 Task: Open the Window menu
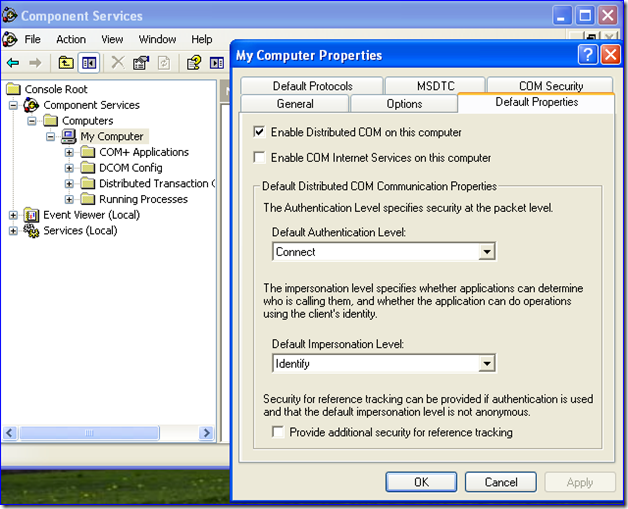[x=157, y=39]
